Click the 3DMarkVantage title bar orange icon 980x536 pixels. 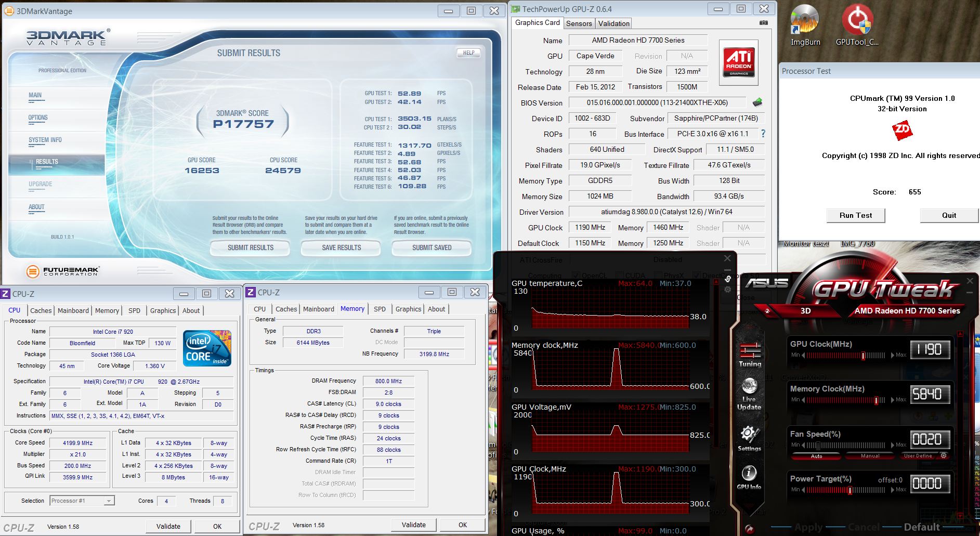[x=9, y=11]
